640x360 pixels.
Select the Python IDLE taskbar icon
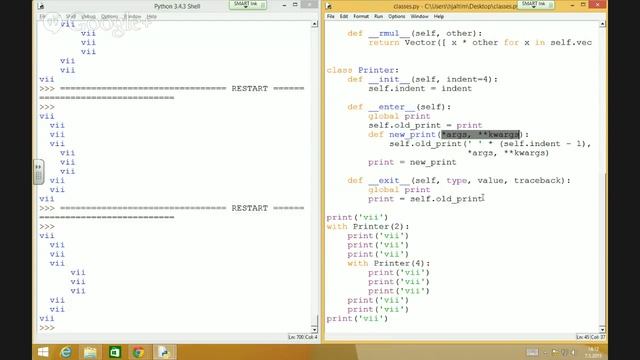164,352
